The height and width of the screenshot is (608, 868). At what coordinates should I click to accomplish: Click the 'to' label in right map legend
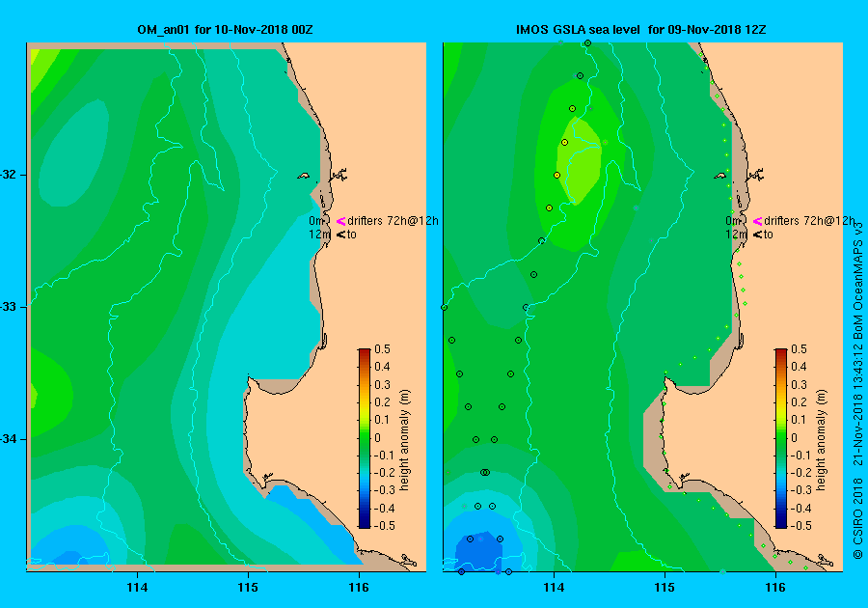769,235
